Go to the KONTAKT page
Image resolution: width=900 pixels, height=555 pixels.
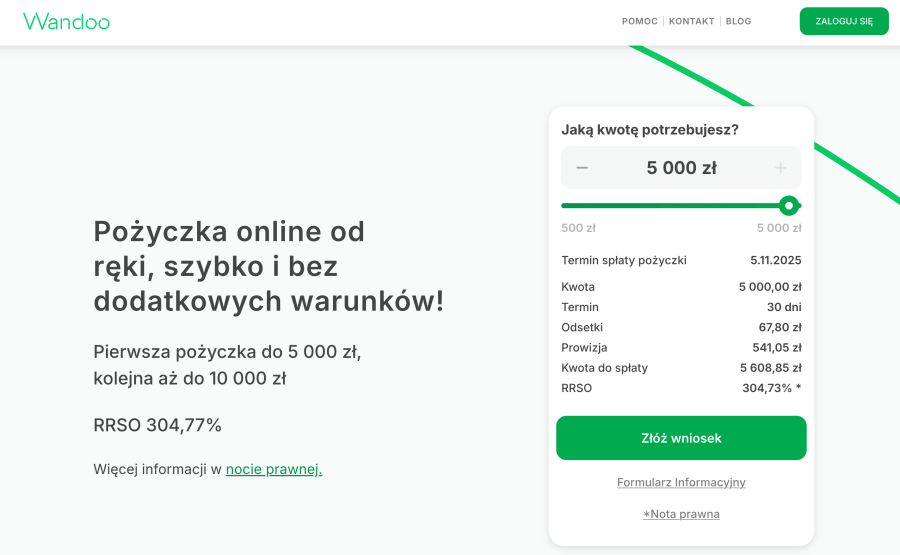pyautogui.click(x=691, y=21)
